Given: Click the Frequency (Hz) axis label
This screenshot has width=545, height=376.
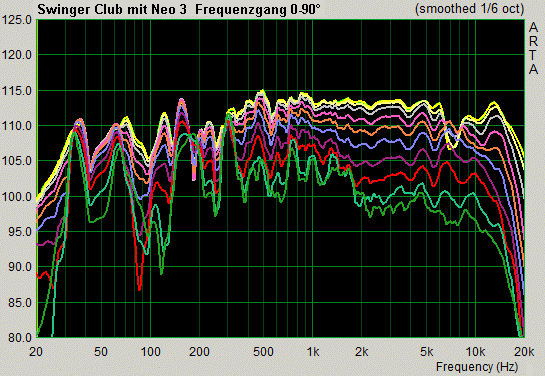Looking at the screenshot, I should click(x=477, y=367).
